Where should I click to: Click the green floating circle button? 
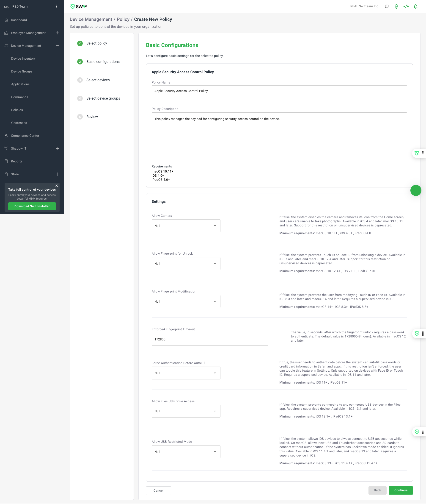[416, 190]
